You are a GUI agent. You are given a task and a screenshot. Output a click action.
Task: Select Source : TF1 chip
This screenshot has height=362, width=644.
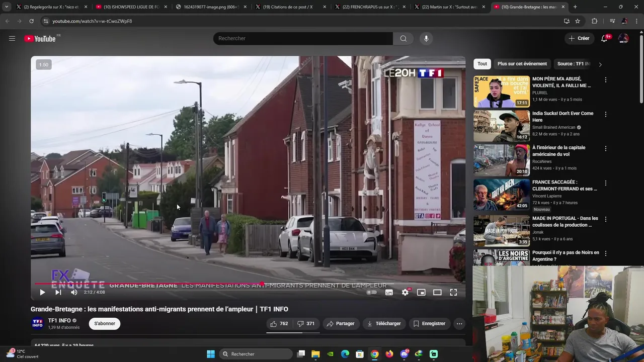tap(574, 64)
